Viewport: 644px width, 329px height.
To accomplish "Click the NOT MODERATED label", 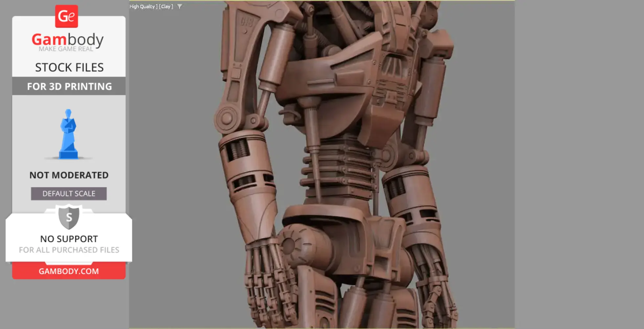I will [69, 175].
